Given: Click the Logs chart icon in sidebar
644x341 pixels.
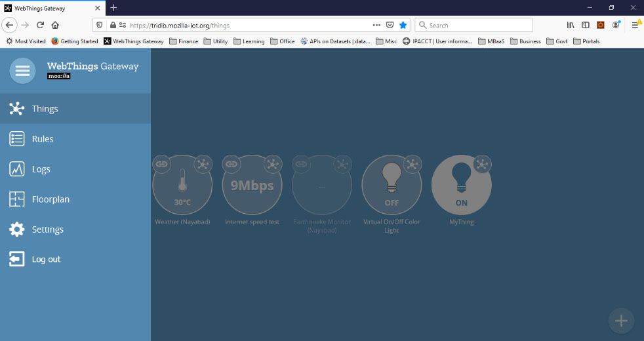Looking at the screenshot, I should pyautogui.click(x=17, y=169).
